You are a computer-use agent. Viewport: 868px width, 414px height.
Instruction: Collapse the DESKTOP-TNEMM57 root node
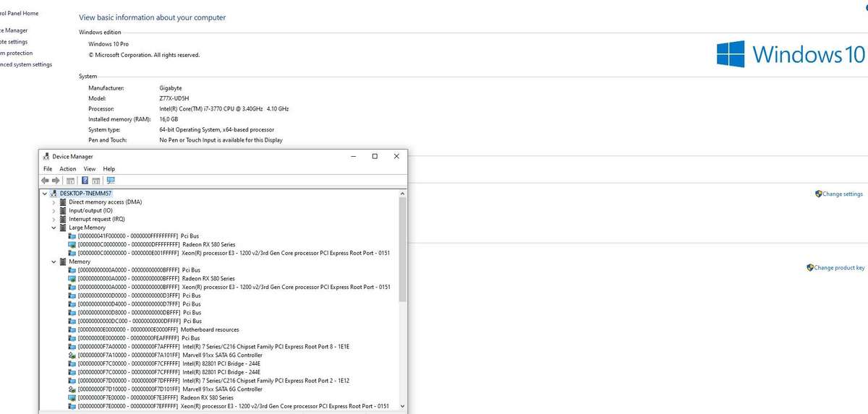tap(45, 194)
